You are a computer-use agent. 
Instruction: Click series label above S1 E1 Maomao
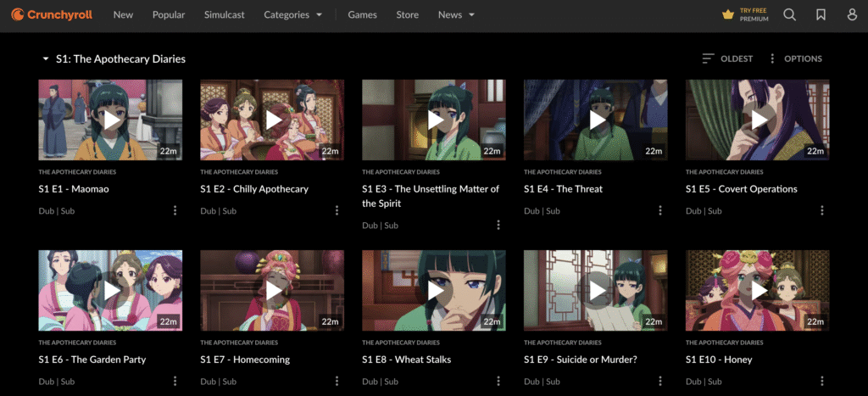[77, 171]
